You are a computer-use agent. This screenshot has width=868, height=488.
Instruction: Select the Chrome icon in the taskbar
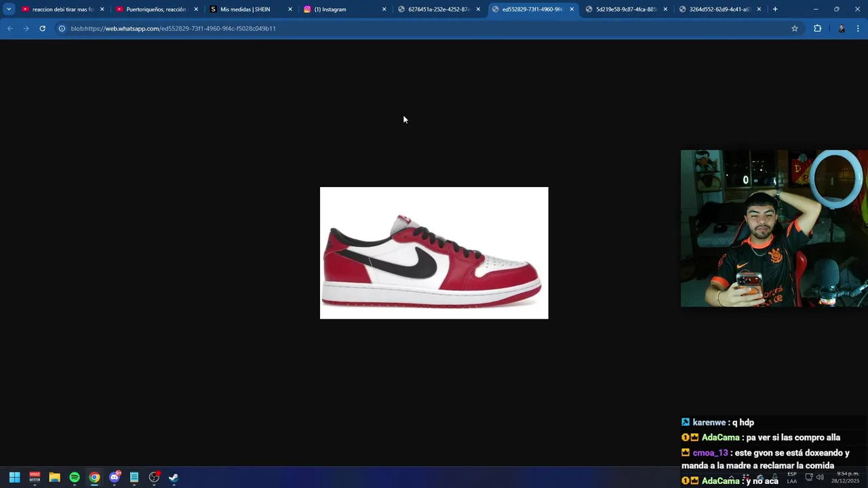pyautogui.click(x=94, y=477)
